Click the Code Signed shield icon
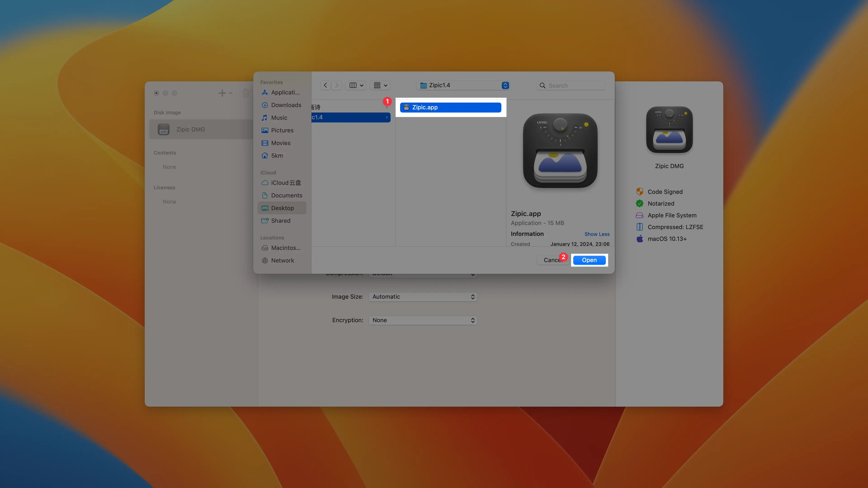The image size is (868, 488). coord(639,192)
